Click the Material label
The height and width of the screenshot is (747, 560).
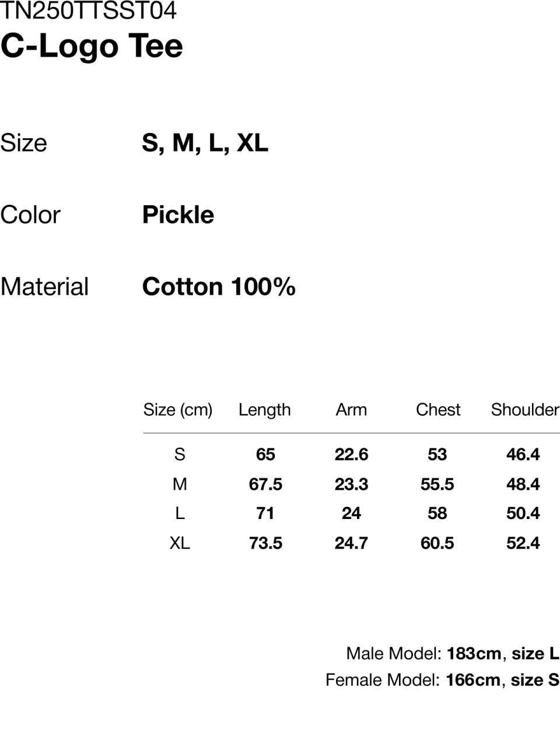click(44, 286)
